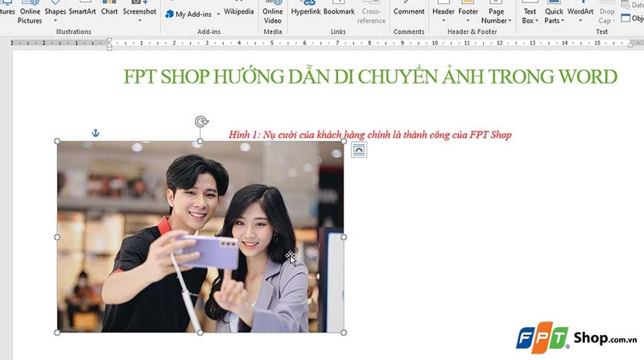The height and width of the screenshot is (360, 644).
Task: Select the picture's bottom-left resize handle
Action: (57, 333)
